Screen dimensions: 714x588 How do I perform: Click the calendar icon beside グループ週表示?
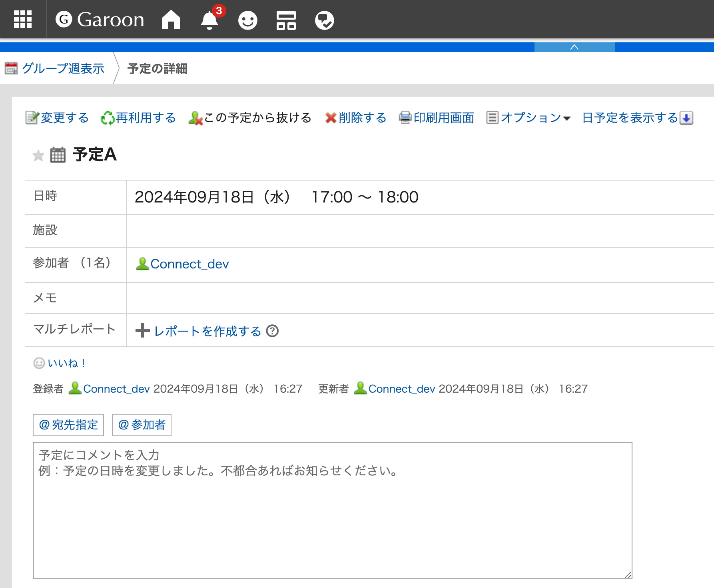pyautogui.click(x=11, y=68)
